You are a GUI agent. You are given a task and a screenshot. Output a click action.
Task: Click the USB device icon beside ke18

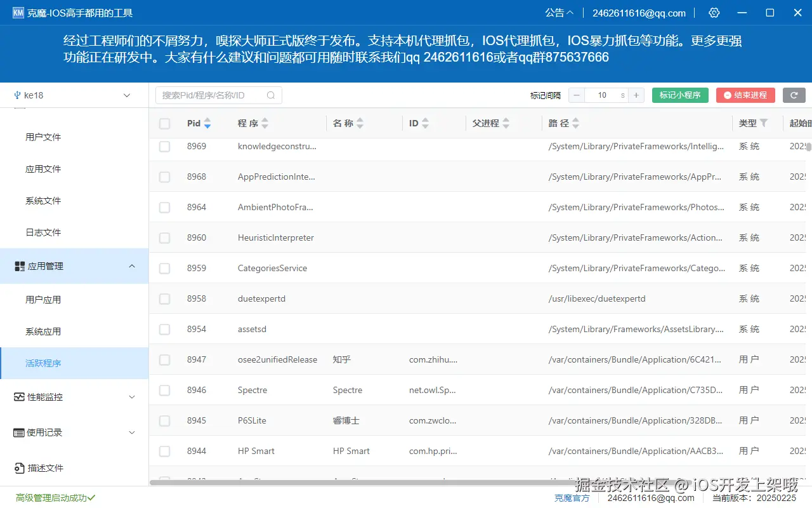coord(18,95)
